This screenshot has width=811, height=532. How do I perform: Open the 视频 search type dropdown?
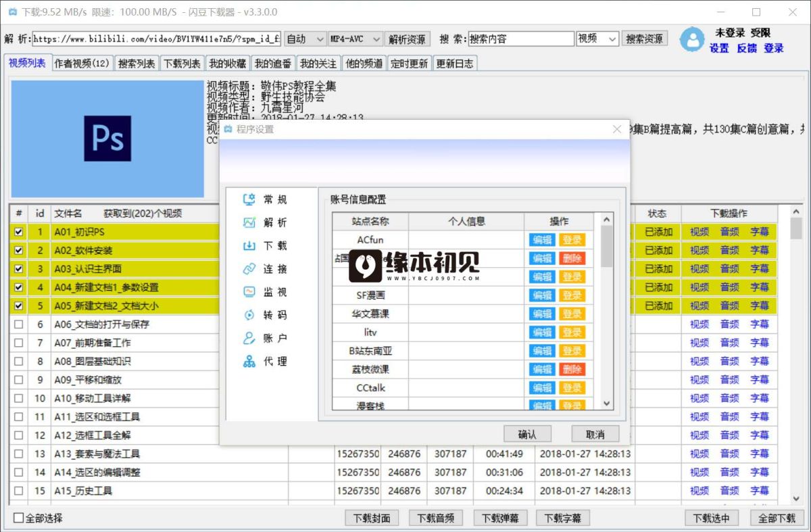click(x=597, y=39)
